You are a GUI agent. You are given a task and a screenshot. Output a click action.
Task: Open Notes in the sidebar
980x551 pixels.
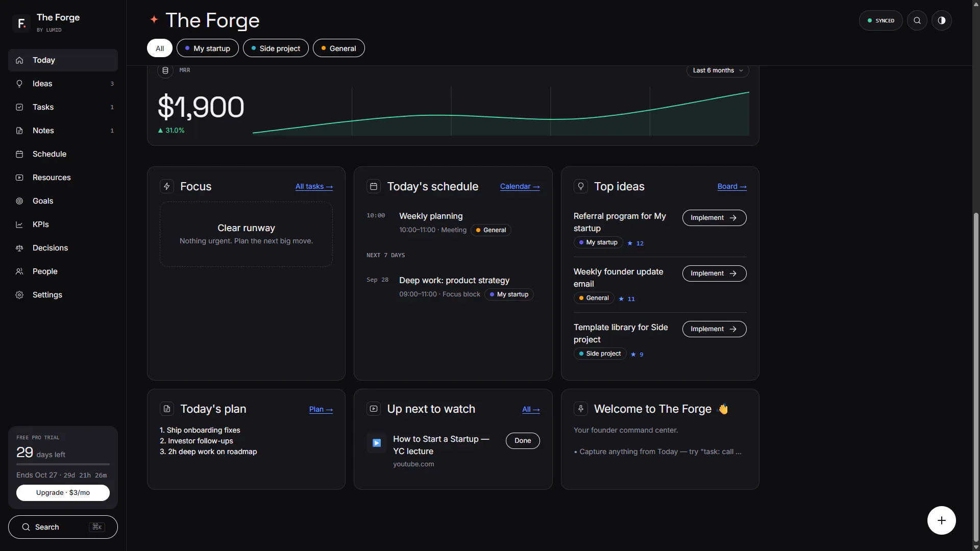(x=63, y=131)
